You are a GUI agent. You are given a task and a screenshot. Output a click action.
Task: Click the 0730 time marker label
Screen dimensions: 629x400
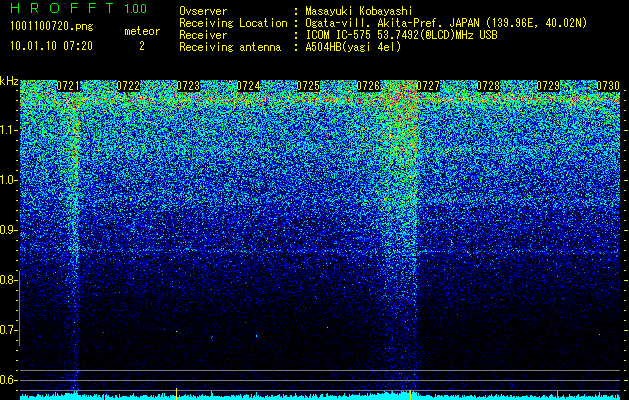coord(608,86)
